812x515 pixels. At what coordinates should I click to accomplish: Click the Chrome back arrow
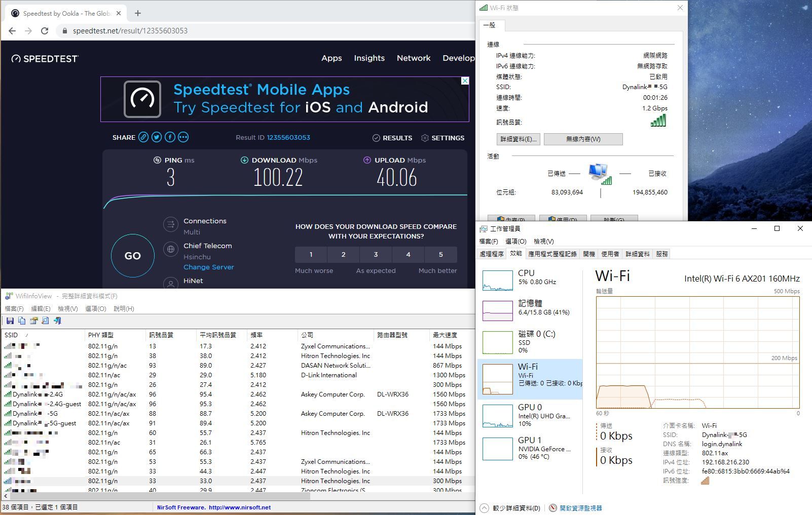pos(12,31)
